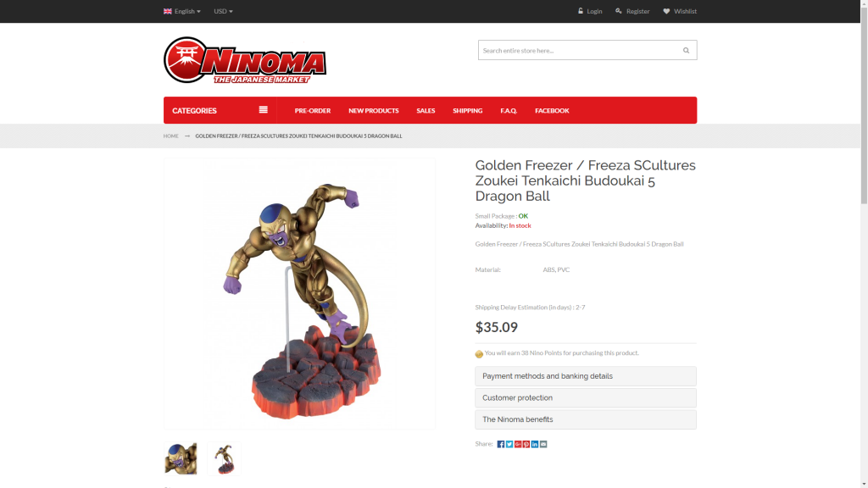Go to the Login link

click(x=590, y=11)
